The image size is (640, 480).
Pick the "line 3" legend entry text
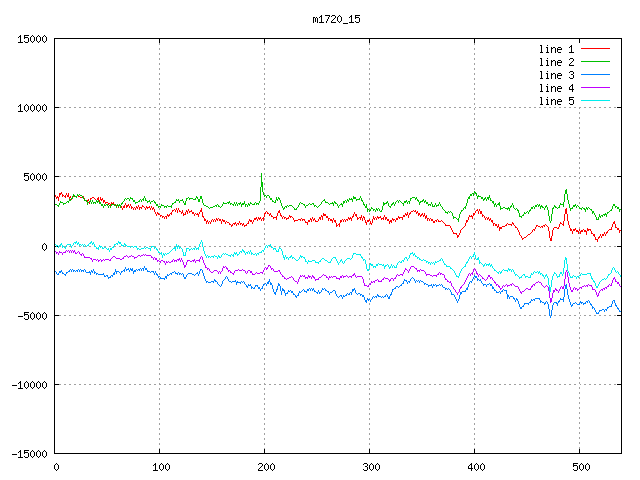[556, 75]
